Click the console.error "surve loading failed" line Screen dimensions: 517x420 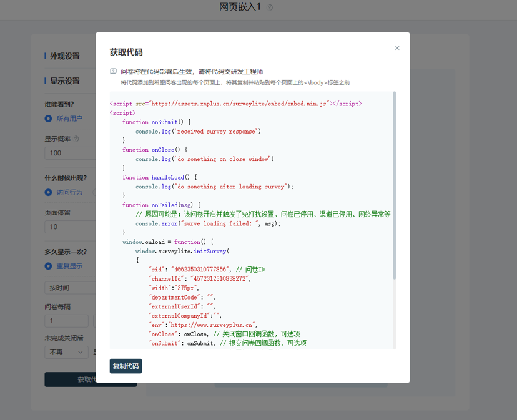pyautogui.click(x=208, y=223)
